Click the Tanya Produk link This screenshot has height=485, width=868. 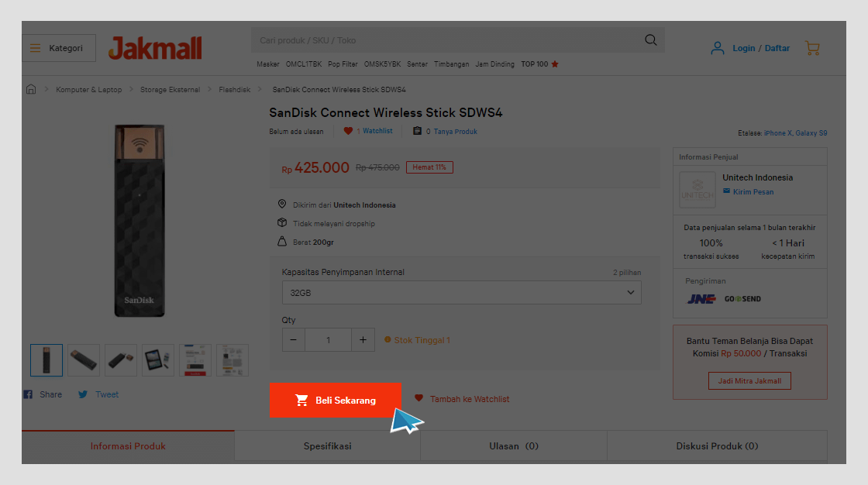coord(455,131)
